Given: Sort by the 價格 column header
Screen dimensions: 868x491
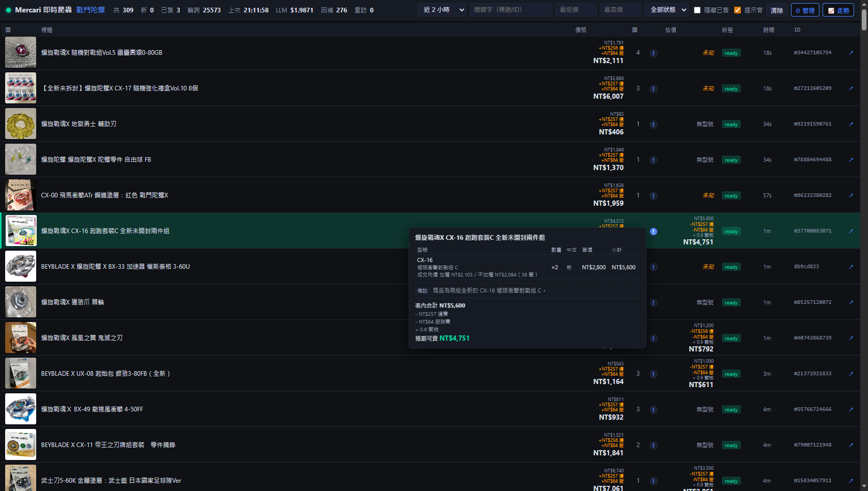Looking at the screenshot, I should 581,30.
